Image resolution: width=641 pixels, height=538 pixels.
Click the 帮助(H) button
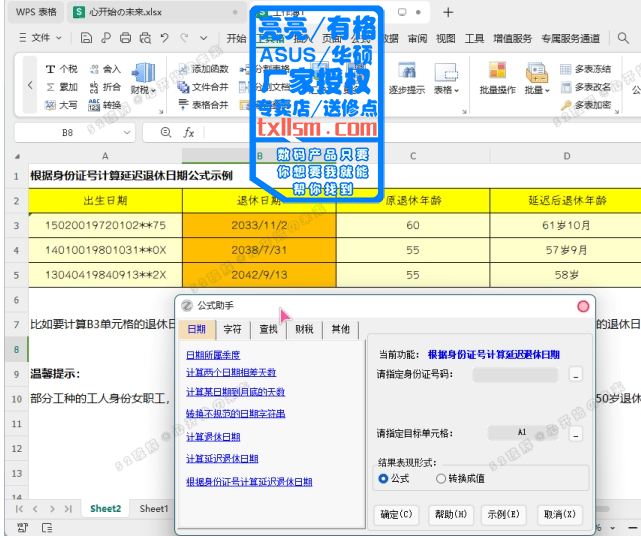pyautogui.click(x=451, y=515)
